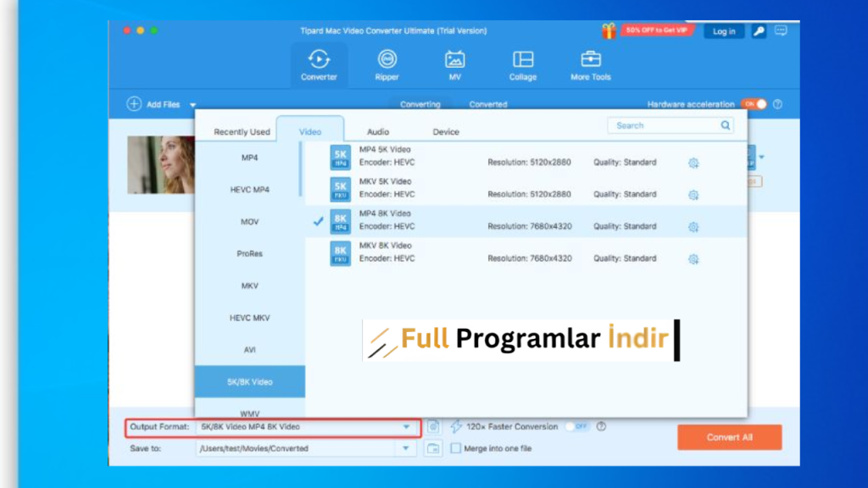Image resolution: width=868 pixels, height=488 pixels.
Task: Open settings gear for MP4 5K Video
Action: tap(693, 163)
